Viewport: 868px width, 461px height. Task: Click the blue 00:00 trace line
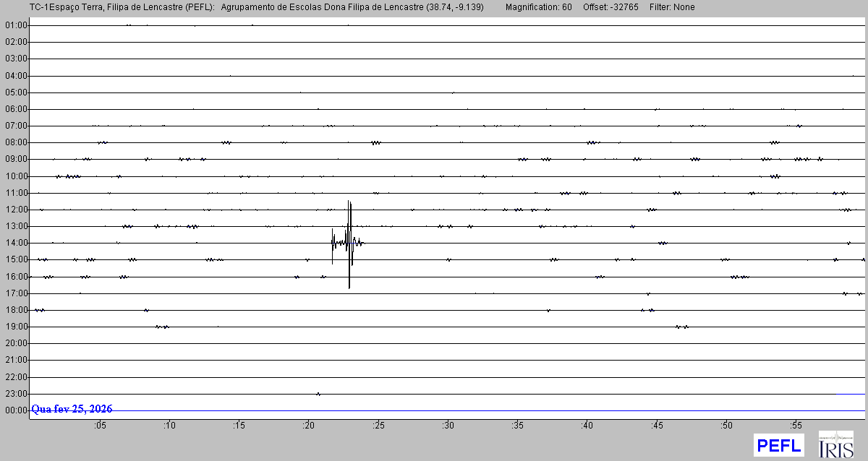506,411
